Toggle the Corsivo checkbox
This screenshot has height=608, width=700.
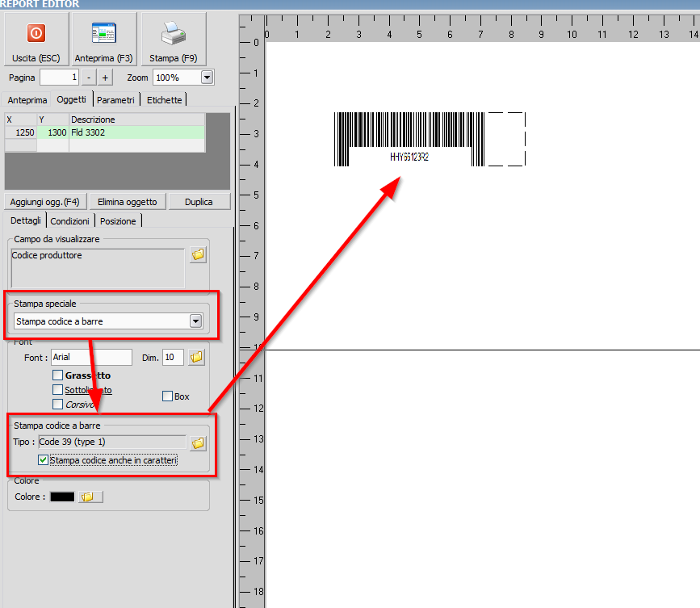[x=57, y=405]
